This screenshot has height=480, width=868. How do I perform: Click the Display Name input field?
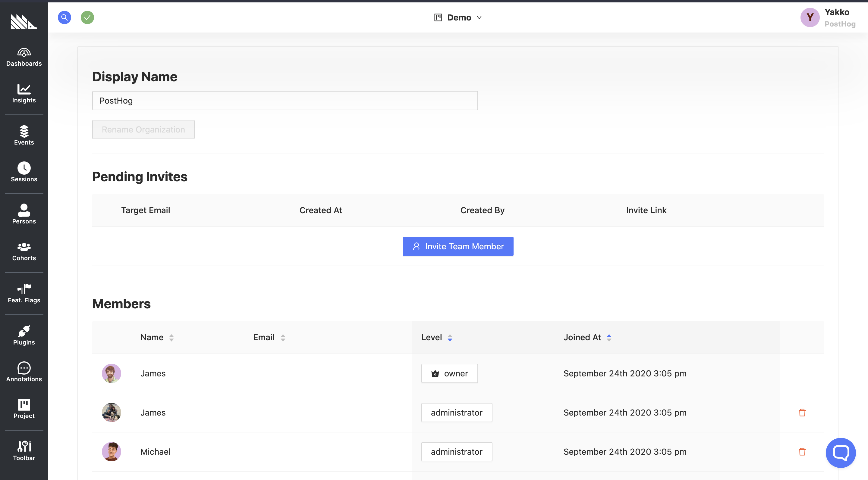pyautogui.click(x=285, y=100)
